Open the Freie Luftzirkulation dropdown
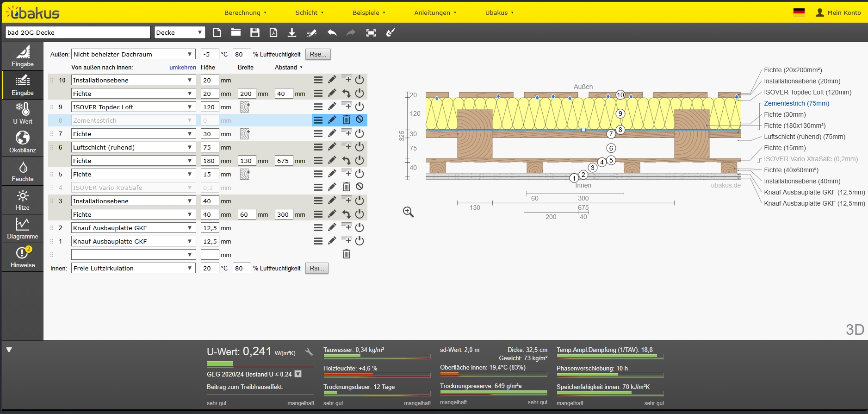 tap(133, 268)
